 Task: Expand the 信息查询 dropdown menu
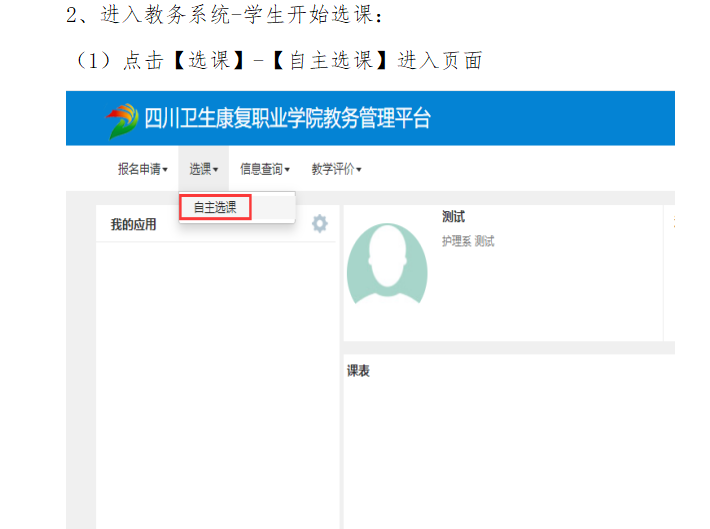(x=265, y=169)
